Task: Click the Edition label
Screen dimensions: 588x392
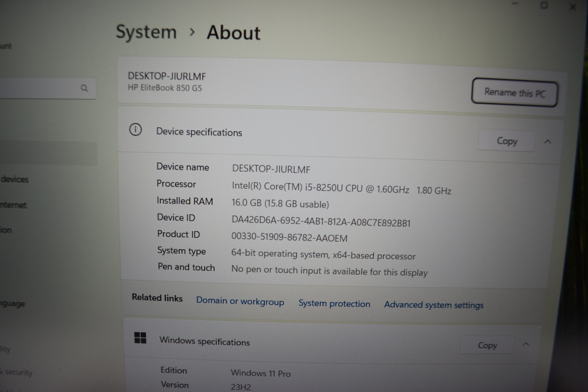Action: 174,370
